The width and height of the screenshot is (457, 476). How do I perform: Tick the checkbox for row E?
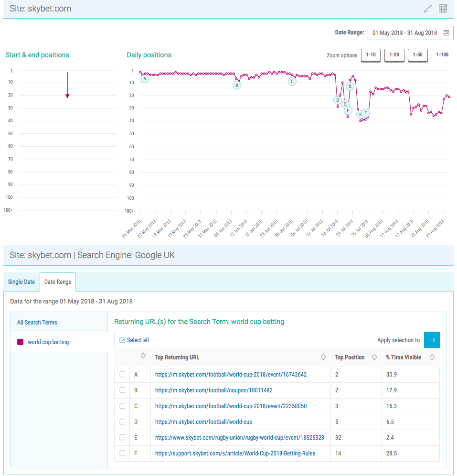point(123,437)
